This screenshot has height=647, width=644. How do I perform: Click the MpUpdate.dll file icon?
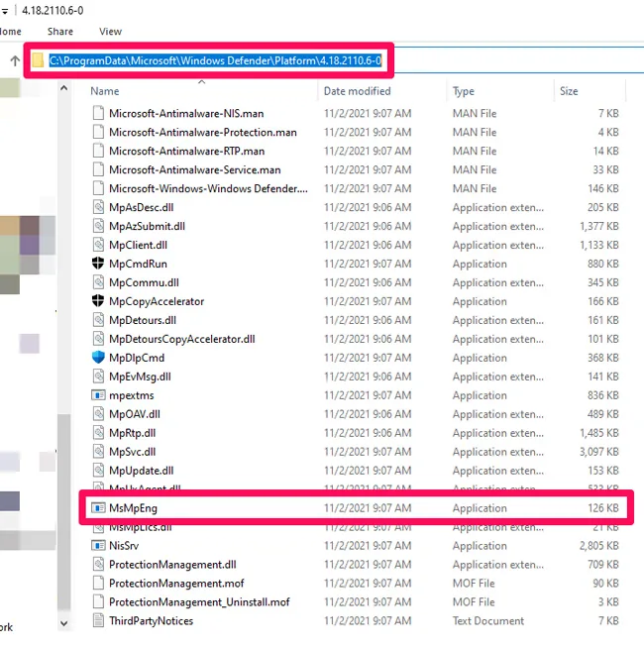coord(98,470)
